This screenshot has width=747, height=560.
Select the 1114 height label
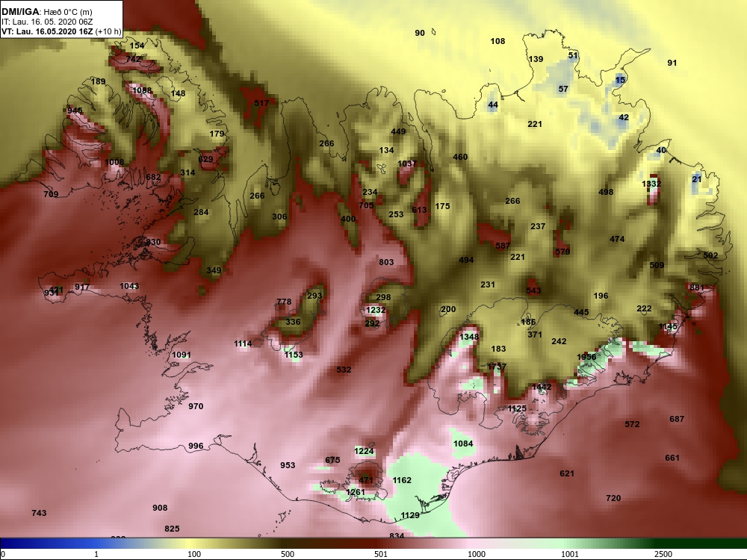click(x=243, y=343)
